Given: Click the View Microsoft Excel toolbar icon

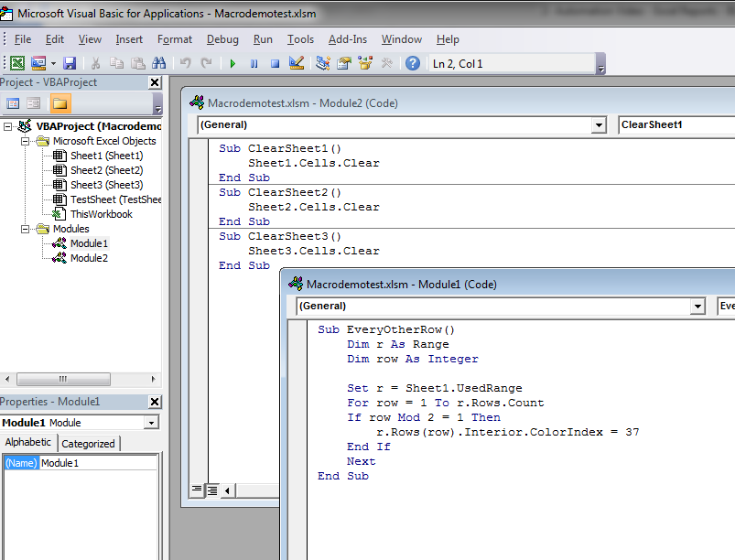Looking at the screenshot, I should click(17, 63).
